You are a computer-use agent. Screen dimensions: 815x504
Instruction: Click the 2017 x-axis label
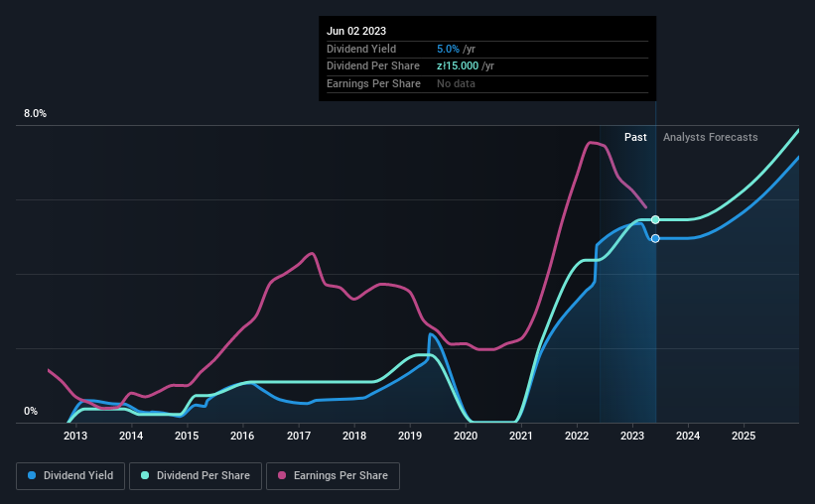click(299, 436)
